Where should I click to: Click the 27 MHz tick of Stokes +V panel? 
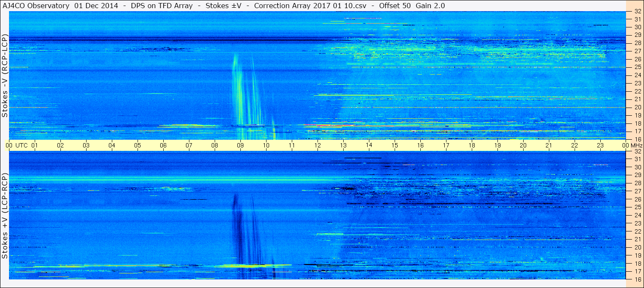637,191
